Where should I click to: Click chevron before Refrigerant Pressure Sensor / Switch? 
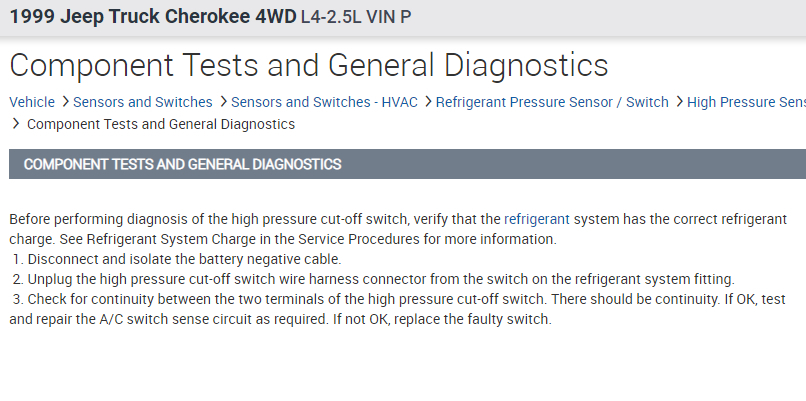(x=427, y=102)
